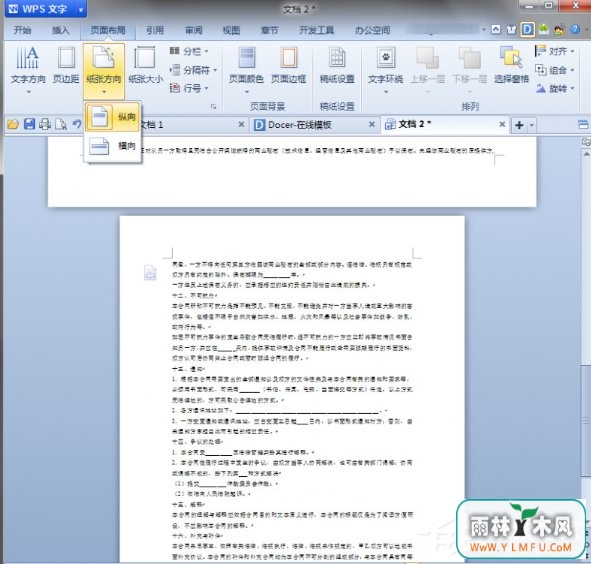The image size is (591, 564).
Task: Select 横向 landscape orientation
Action: point(112,146)
